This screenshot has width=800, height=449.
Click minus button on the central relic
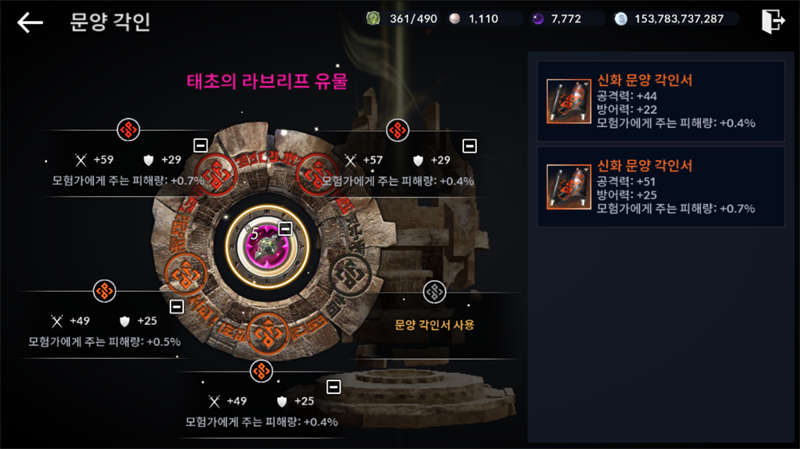(285, 229)
